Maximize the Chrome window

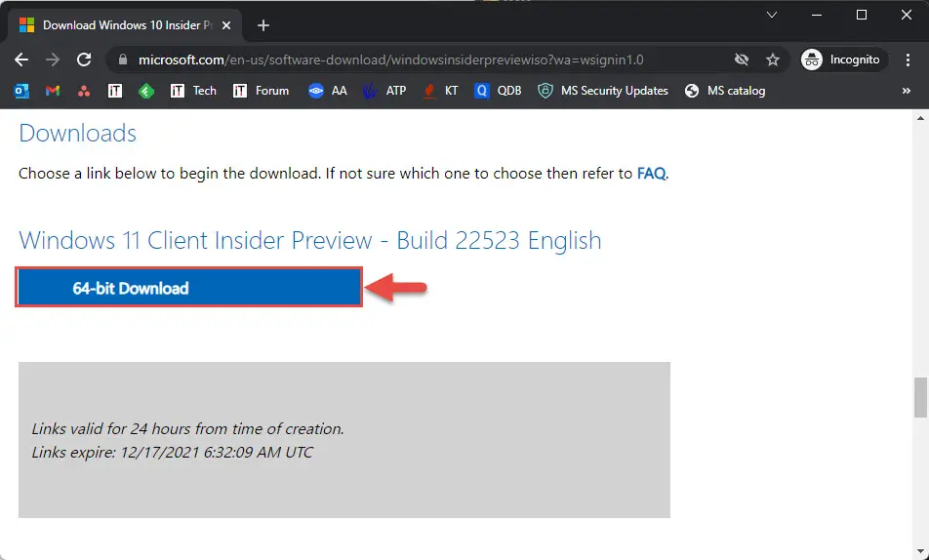click(x=862, y=16)
